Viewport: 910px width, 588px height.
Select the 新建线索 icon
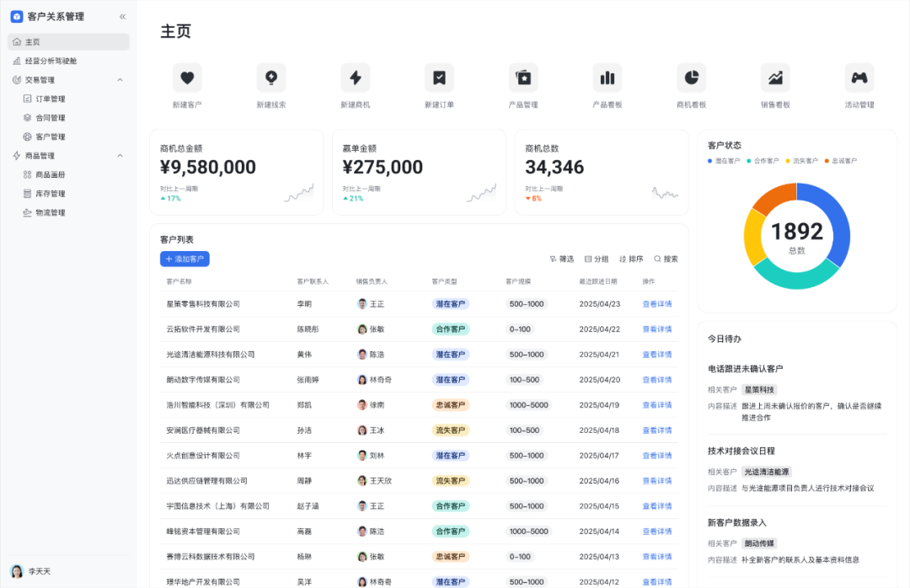point(270,78)
